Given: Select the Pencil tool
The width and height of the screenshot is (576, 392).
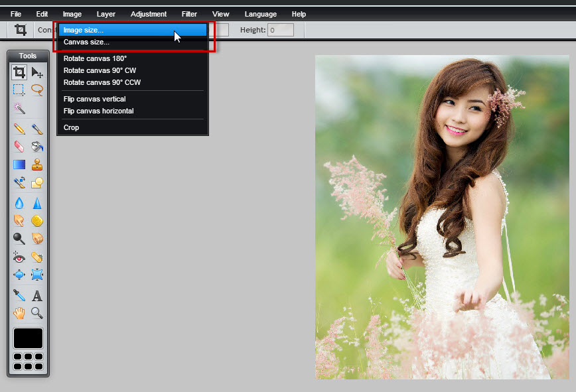Looking at the screenshot, I should click(x=19, y=129).
